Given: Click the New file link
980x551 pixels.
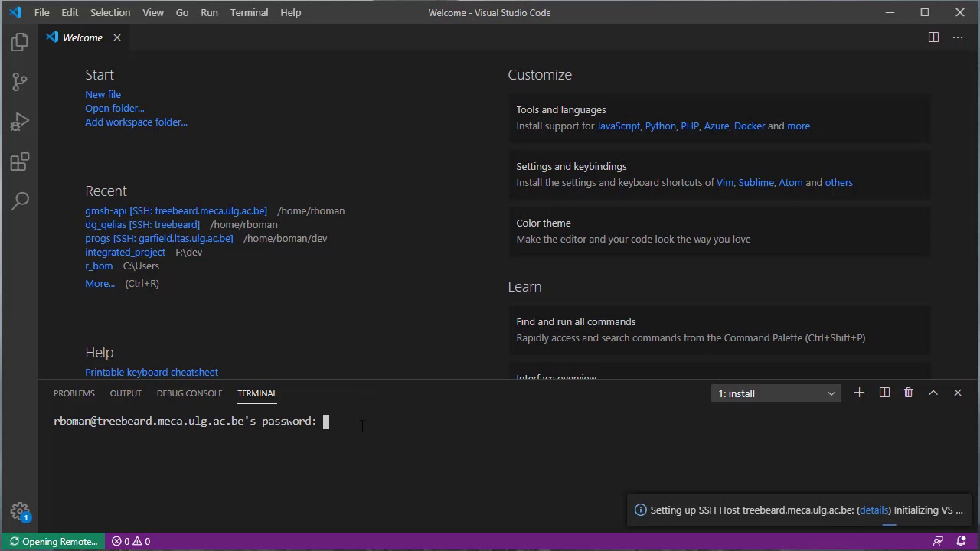Looking at the screenshot, I should point(103,94).
